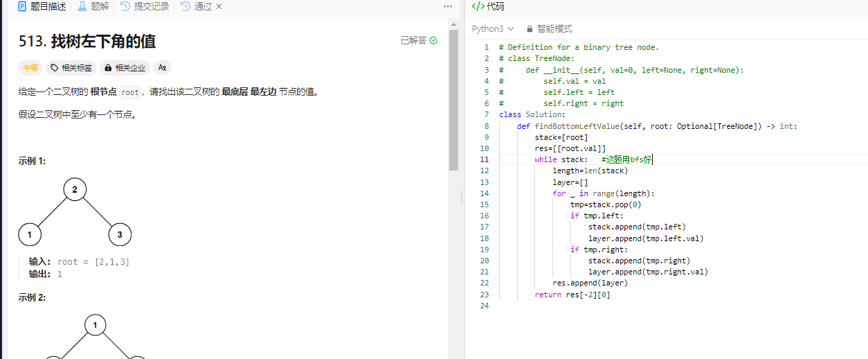868x359 pixels.
Task: Click the 提交记录 history clock icon
Action: coord(125,6)
